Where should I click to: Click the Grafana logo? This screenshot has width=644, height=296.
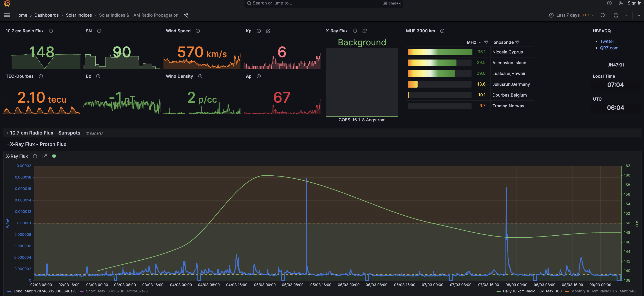coord(7,4)
